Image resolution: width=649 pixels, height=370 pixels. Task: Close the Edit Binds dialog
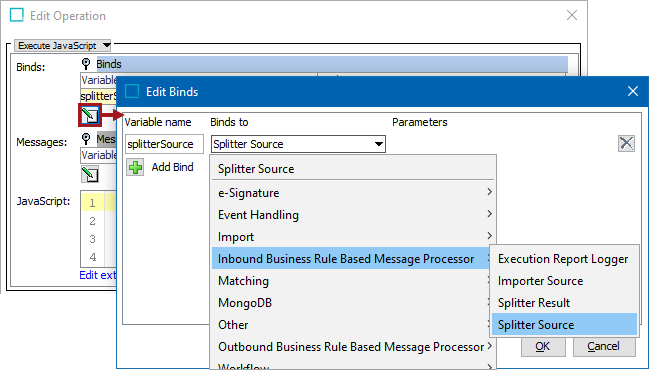click(633, 91)
